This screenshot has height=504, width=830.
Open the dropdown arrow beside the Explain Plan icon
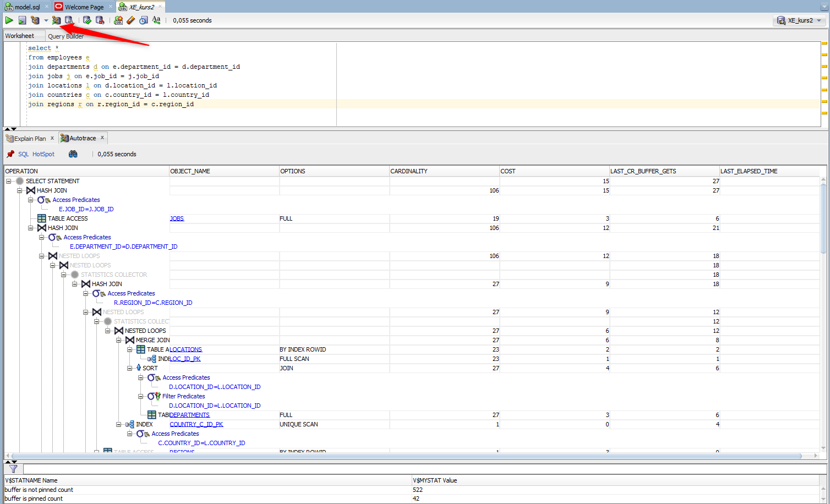coord(46,21)
